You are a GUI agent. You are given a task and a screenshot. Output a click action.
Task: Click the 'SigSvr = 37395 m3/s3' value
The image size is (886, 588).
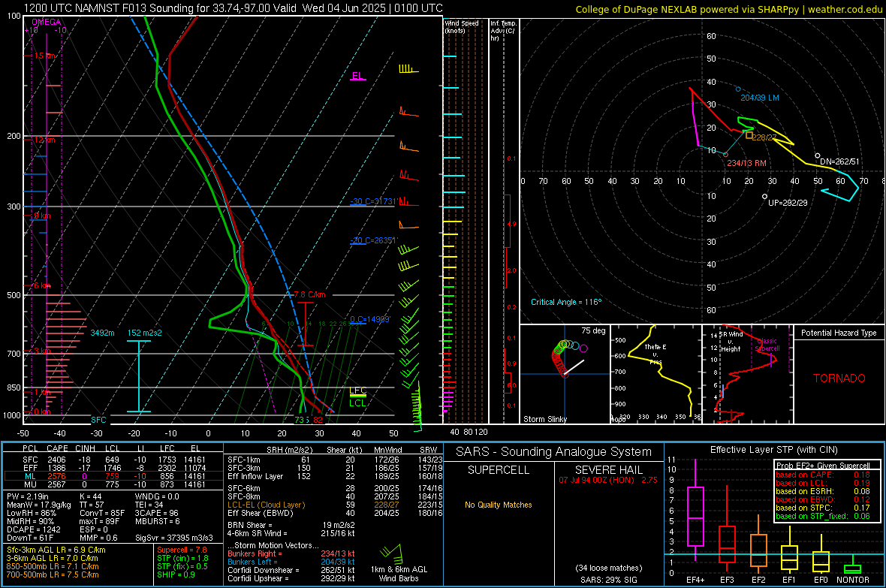coord(174,538)
